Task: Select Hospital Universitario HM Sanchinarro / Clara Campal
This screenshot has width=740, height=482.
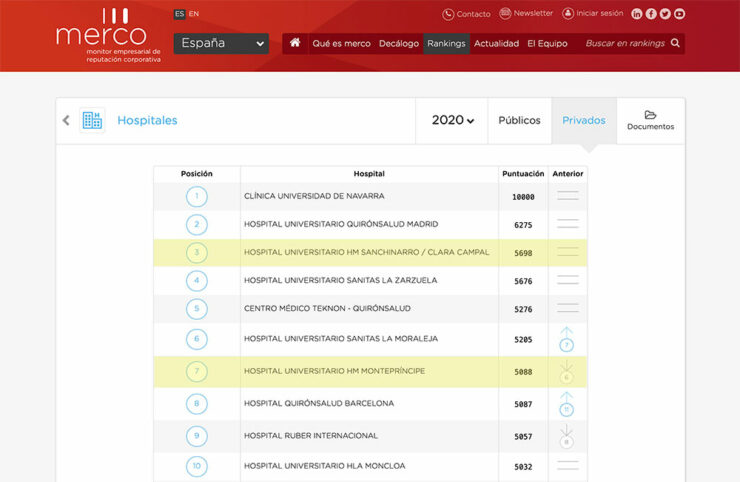Action: click(367, 252)
